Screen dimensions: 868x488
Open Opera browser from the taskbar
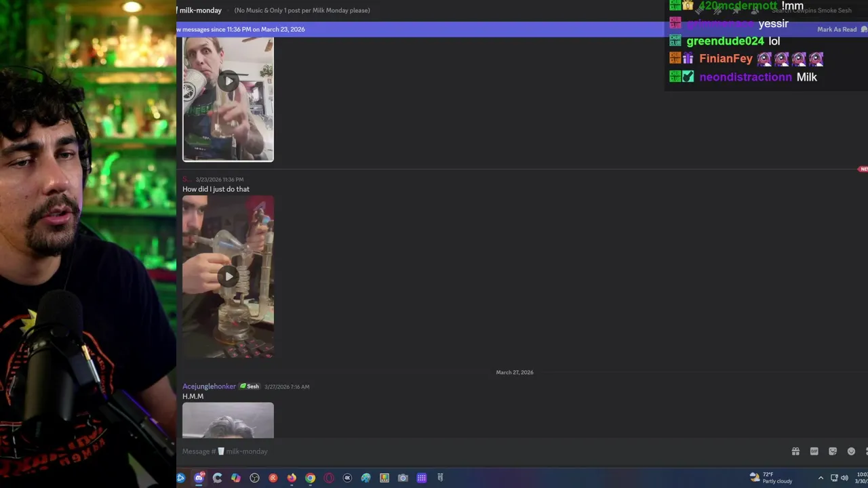click(329, 478)
